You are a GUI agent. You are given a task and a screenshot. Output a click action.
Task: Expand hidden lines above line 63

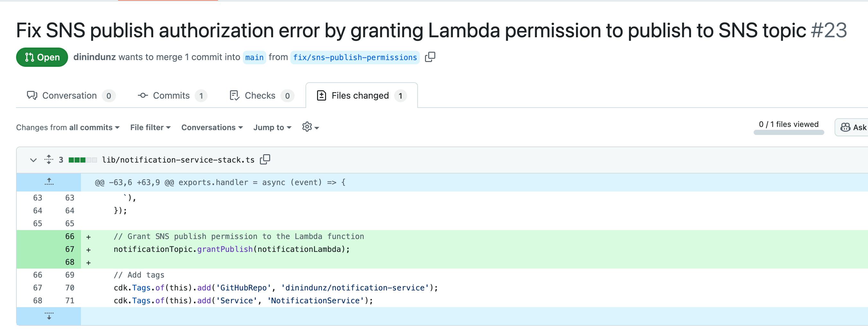coord(49,182)
